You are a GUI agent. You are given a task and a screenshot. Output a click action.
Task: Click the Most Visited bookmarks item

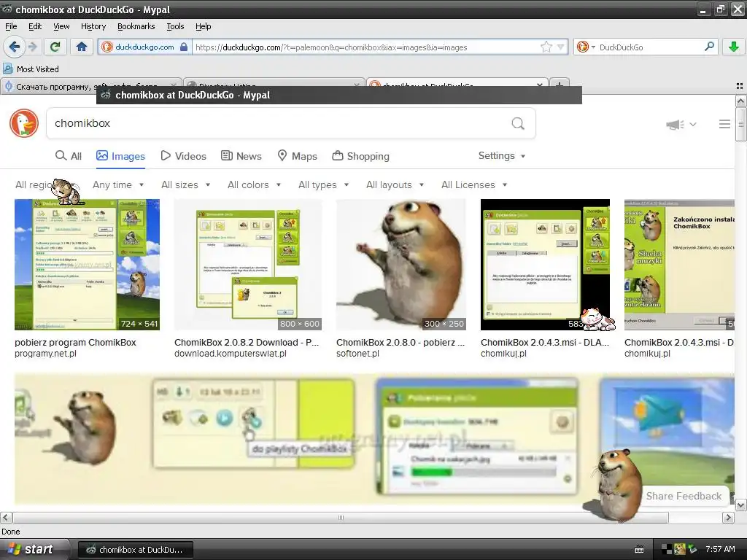(x=31, y=69)
